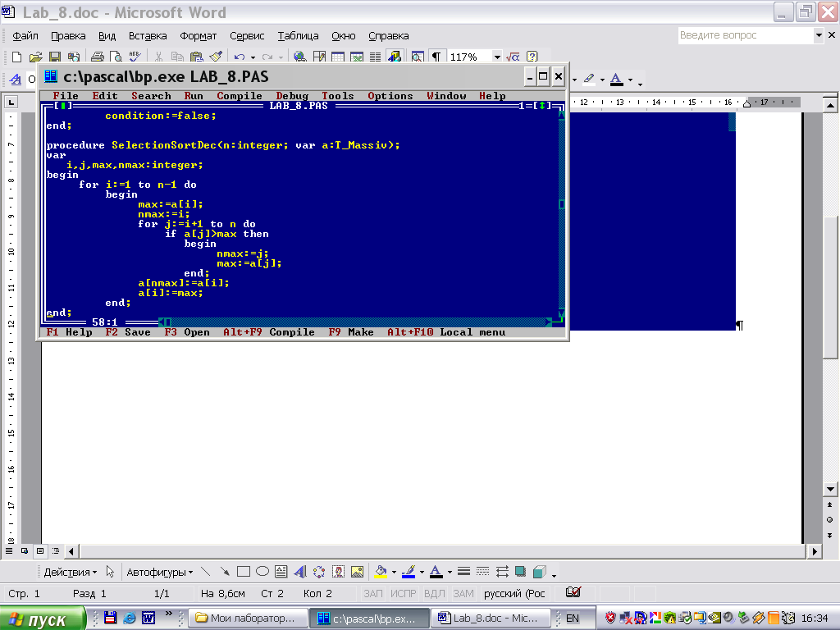
Task: Open Pascal IDE Debug menu
Action: pos(292,96)
